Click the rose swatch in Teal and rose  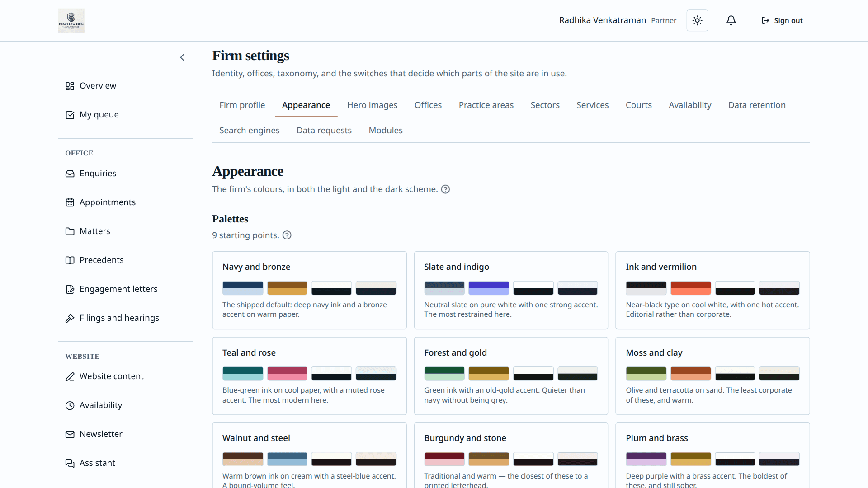(287, 374)
